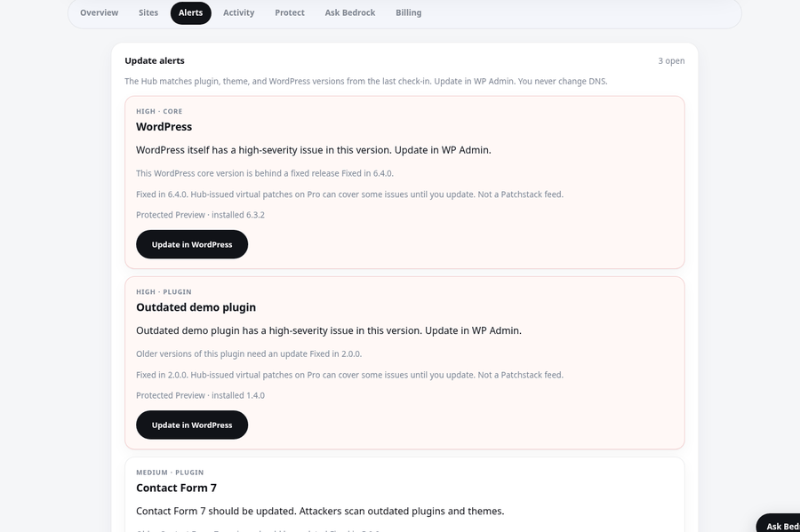Select the 'WordPress' alert title
800x532 pixels.
(x=164, y=127)
